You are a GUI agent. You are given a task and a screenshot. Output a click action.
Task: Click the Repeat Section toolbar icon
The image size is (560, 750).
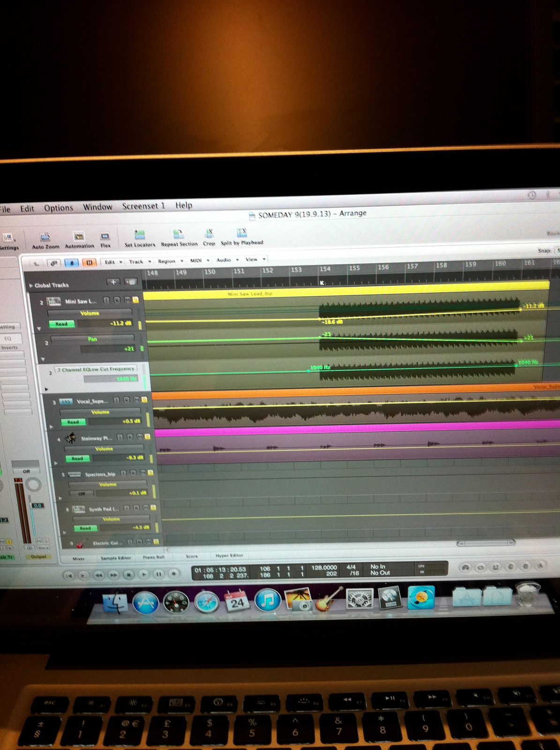[178, 234]
